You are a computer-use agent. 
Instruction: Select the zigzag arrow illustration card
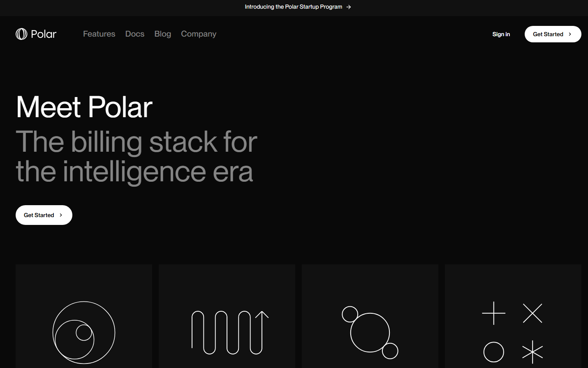click(227, 316)
